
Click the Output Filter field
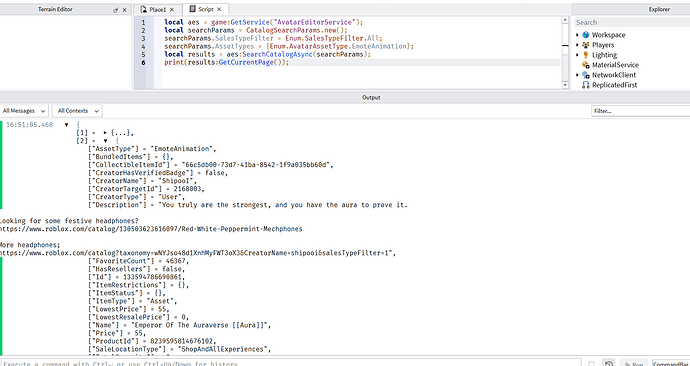pos(640,111)
